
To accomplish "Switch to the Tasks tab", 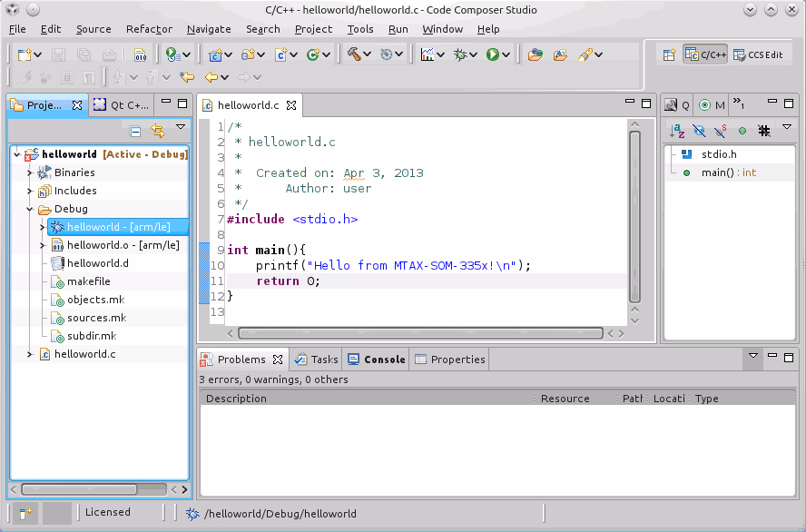I will tap(316, 360).
